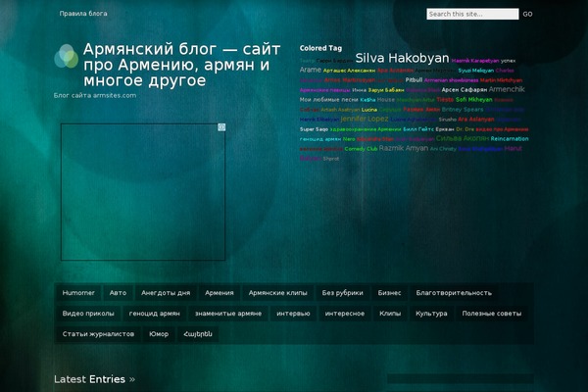Click the Reincarnation tag
Viewport: 588px width, 392px height.
coord(510,139)
